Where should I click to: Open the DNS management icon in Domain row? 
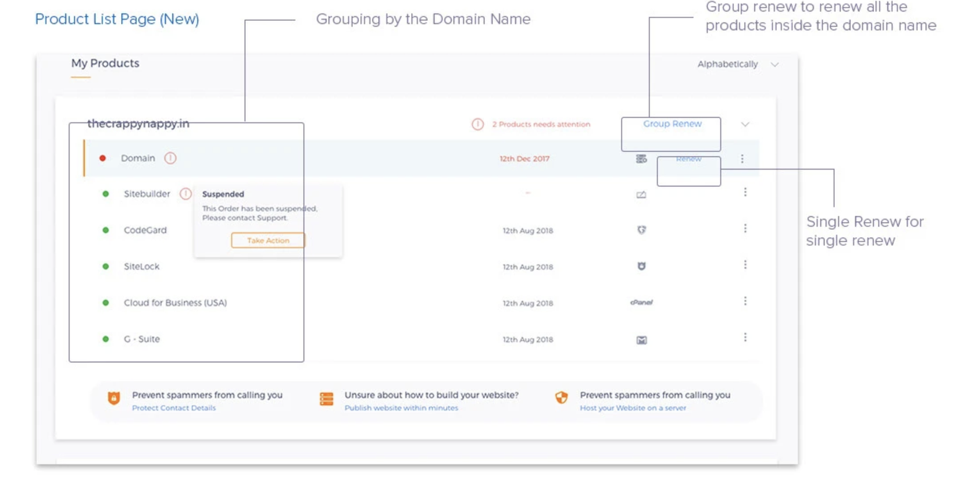[641, 159]
